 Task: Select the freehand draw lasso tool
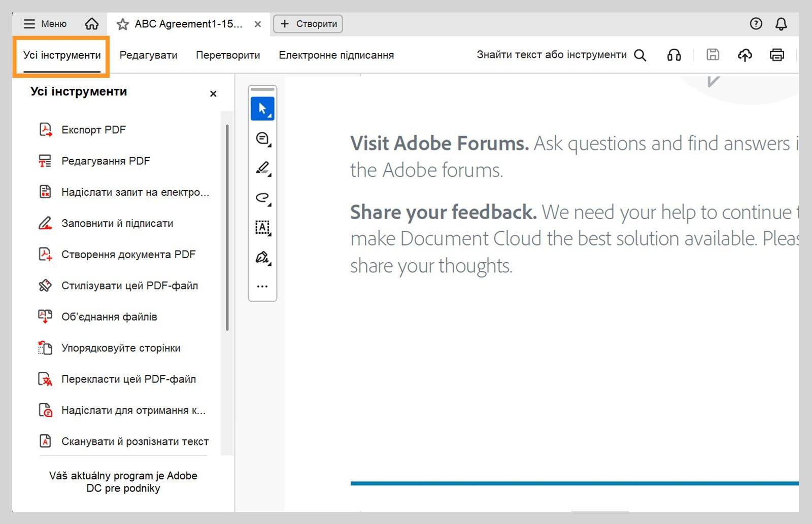pos(262,198)
